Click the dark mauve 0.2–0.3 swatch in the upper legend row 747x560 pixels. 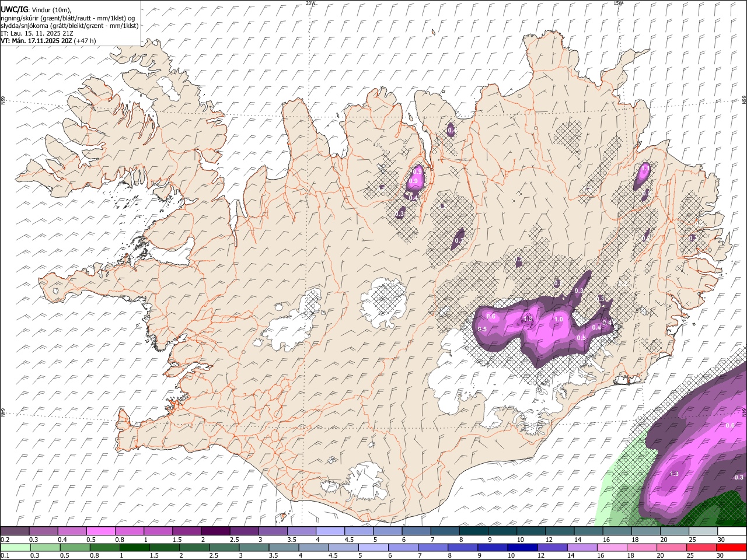tap(15, 531)
